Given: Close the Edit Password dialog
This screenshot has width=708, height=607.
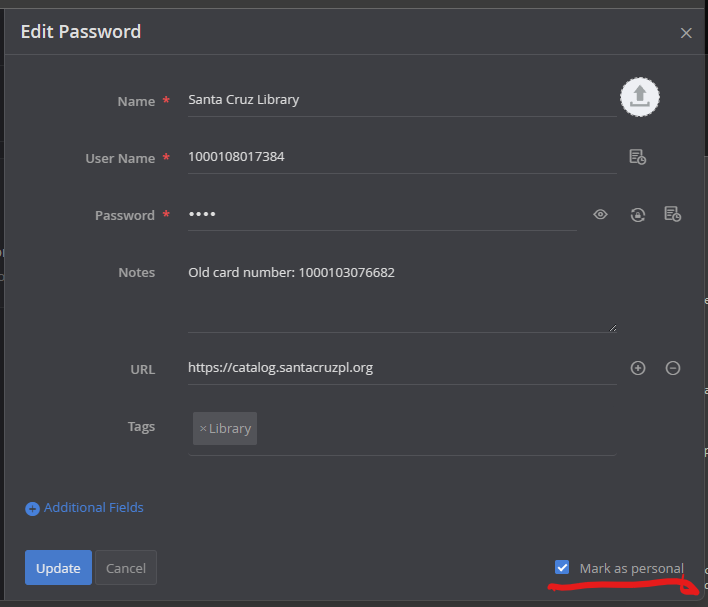Looking at the screenshot, I should tap(686, 33).
